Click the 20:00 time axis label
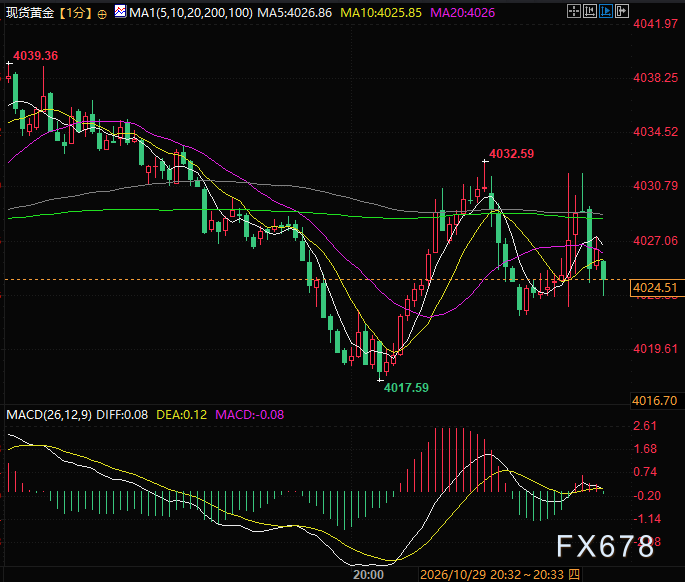 click(x=368, y=575)
